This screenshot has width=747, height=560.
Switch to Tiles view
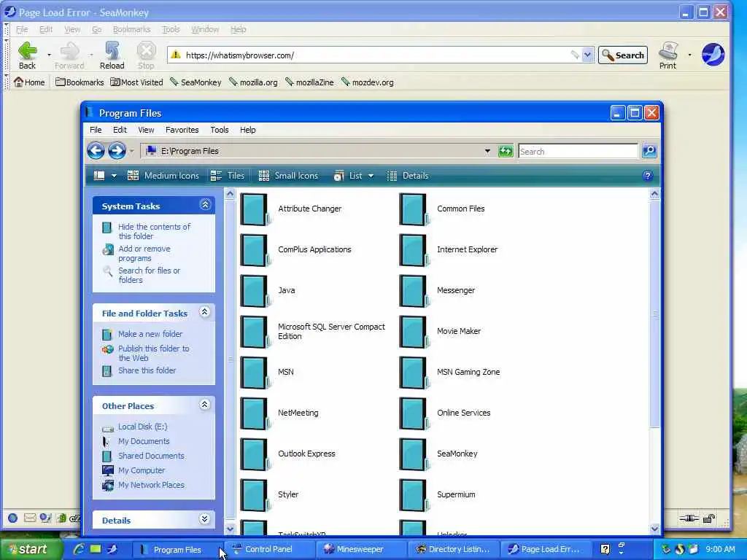tap(228, 176)
